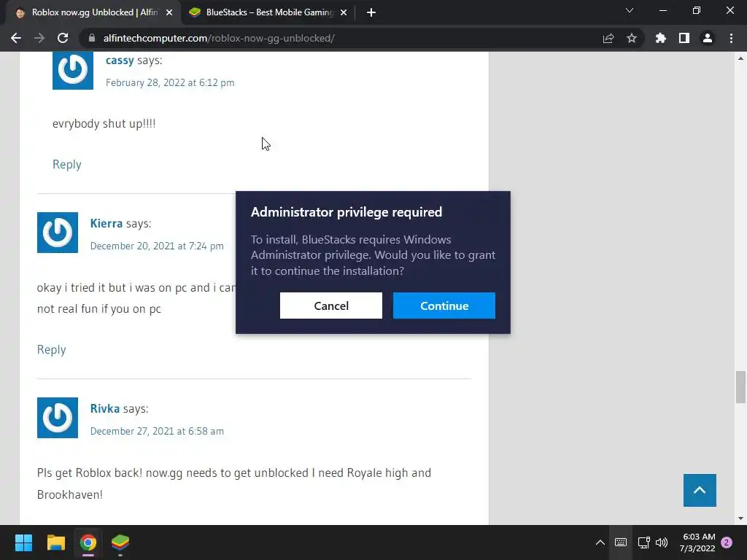This screenshot has height=560, width=747.
Task: Reply to cassy's comment
Action: pos(66,164)
